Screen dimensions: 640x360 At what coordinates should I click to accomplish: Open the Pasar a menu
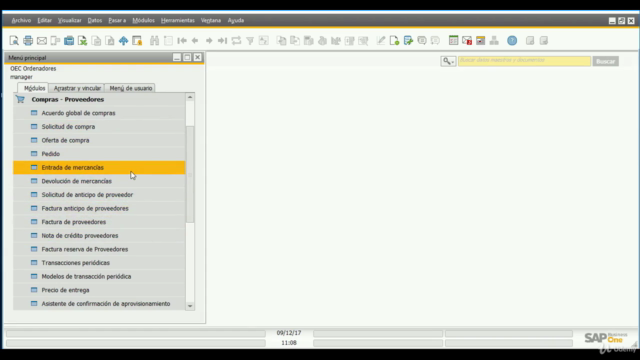point(117,20)
